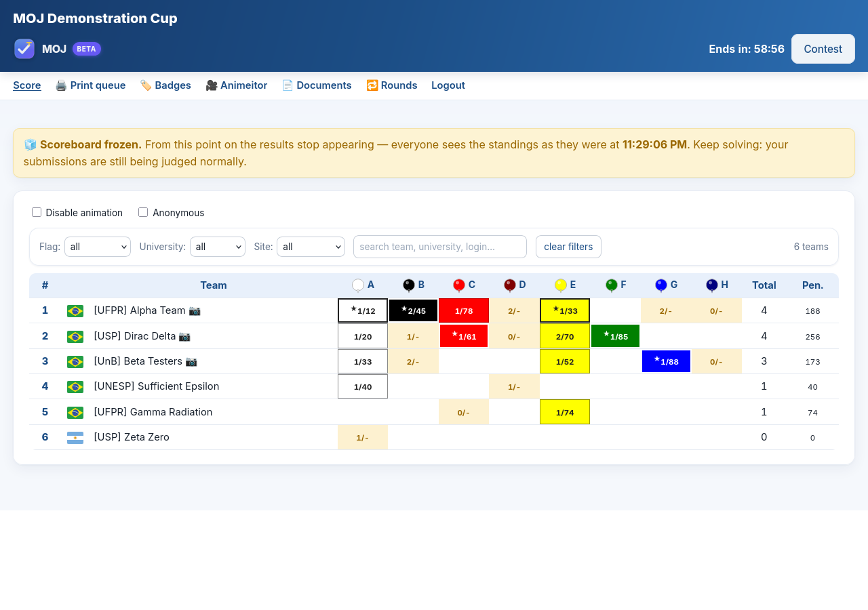Select Alpha Team's red C 1/78 cell
This screenshot has width=868, height=610.
coord(464,310)
